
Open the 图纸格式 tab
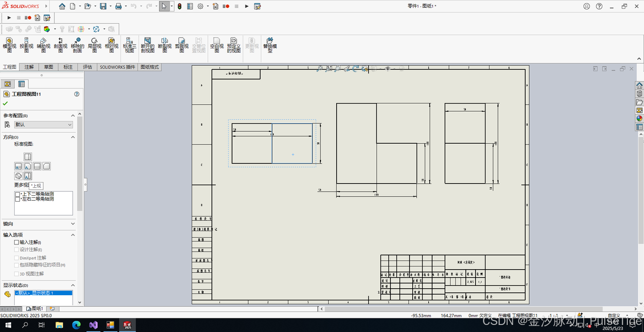coord(149,67)
